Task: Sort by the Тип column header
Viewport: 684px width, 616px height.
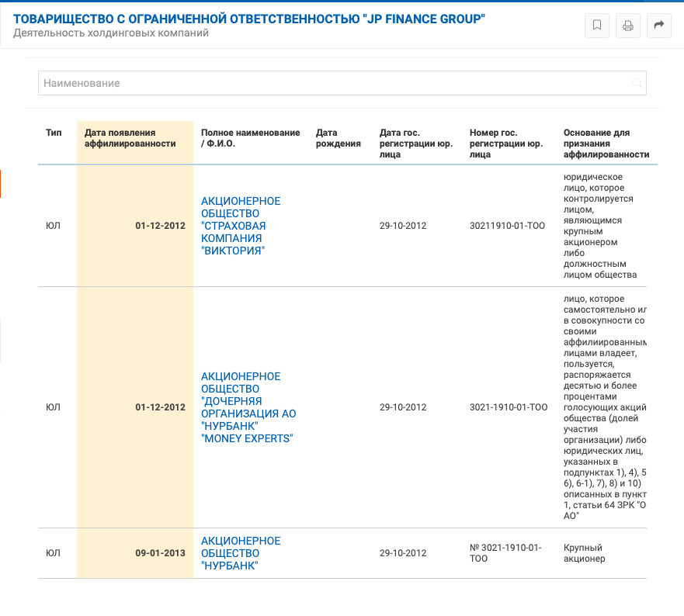Action: pos(54,133)
